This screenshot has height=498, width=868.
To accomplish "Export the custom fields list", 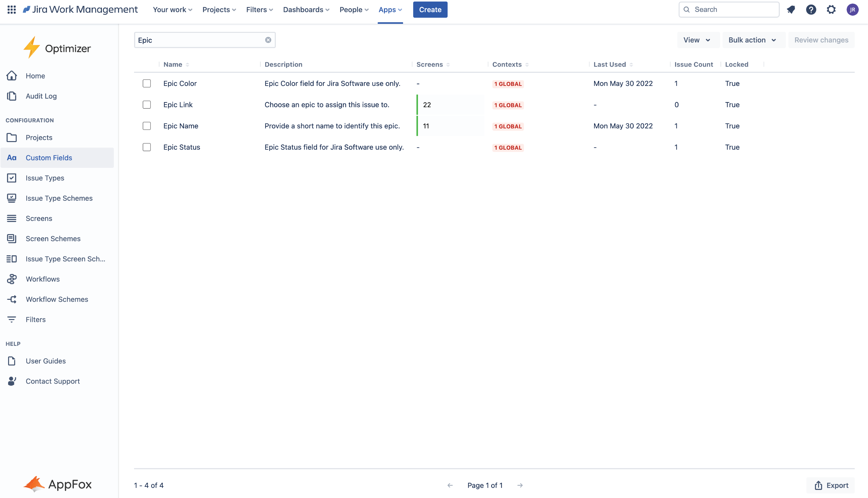I will tap(831, 485).
